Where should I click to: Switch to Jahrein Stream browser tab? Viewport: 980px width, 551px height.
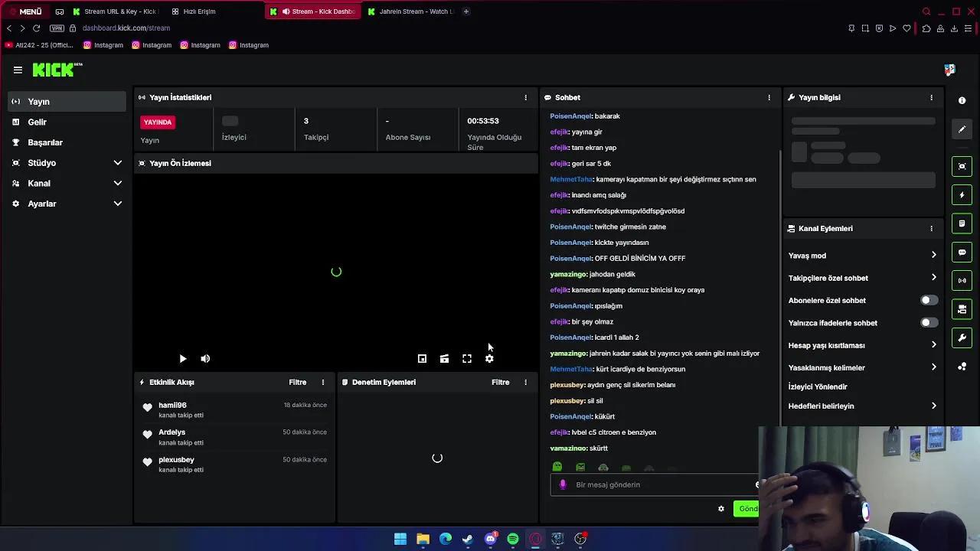410,11
